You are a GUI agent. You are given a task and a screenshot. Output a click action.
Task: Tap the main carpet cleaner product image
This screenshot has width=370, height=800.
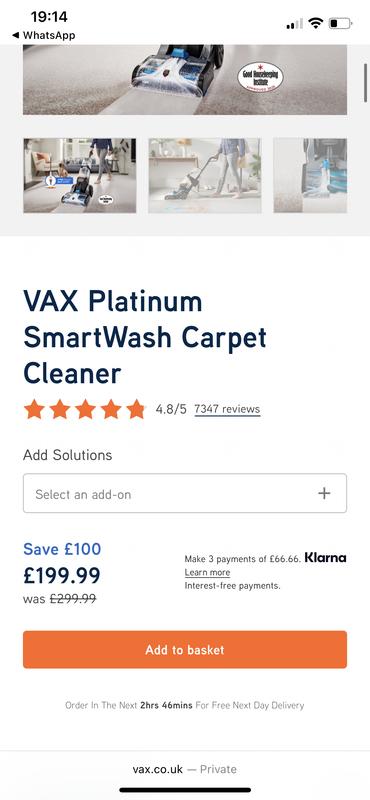pyautogui.click(x=185, y=80)
